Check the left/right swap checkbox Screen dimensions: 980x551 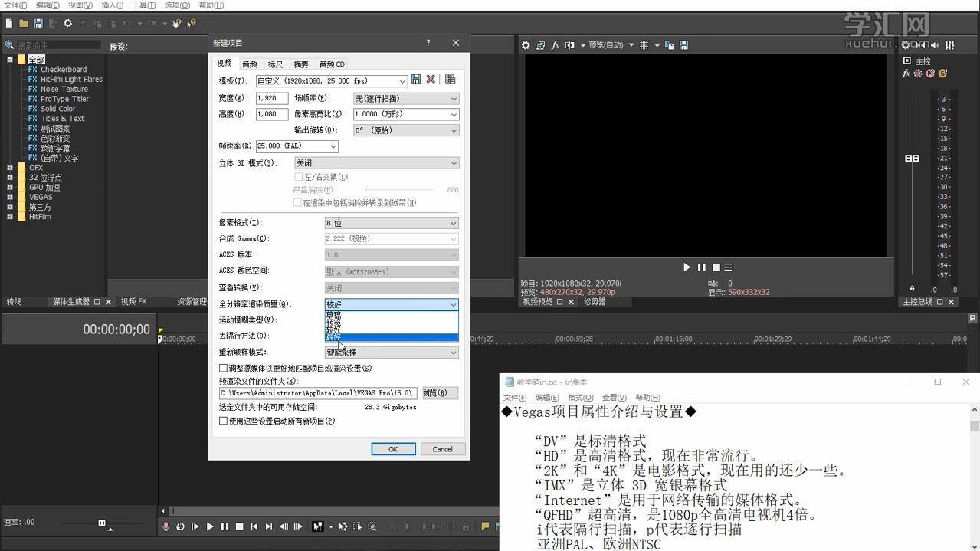click(x=297, y=177)
